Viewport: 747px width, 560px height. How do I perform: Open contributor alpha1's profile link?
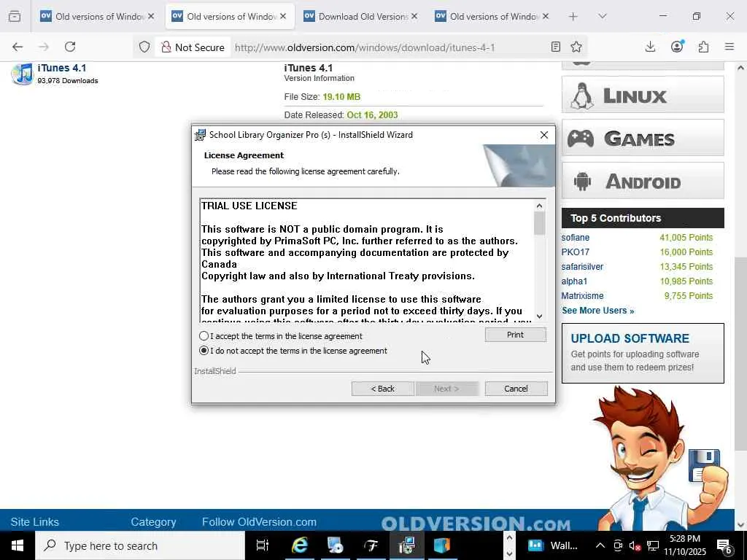pos(574,281)
